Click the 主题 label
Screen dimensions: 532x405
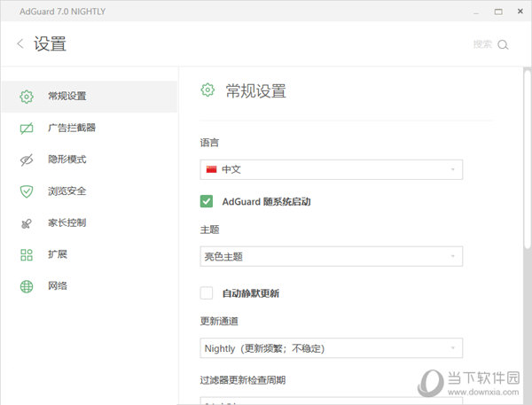[209, 230]
